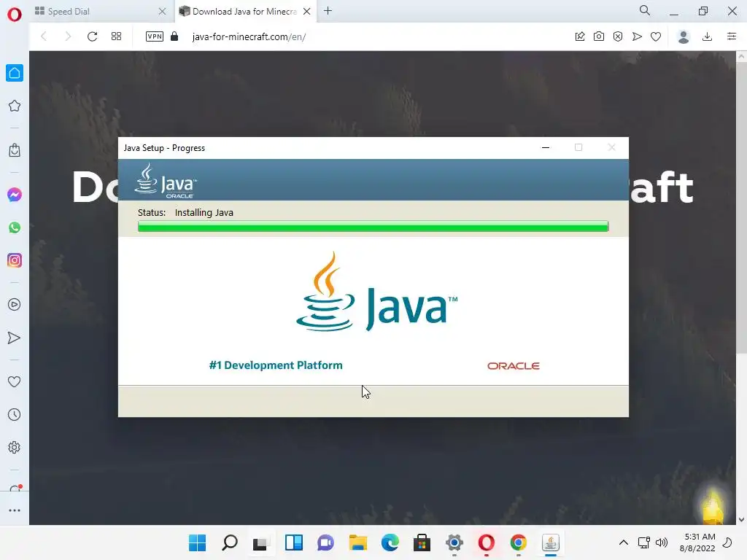The width and height of the screenshot is (747, 560).
Task: Open File Explorer from taskbar
Action: [357, 542]
